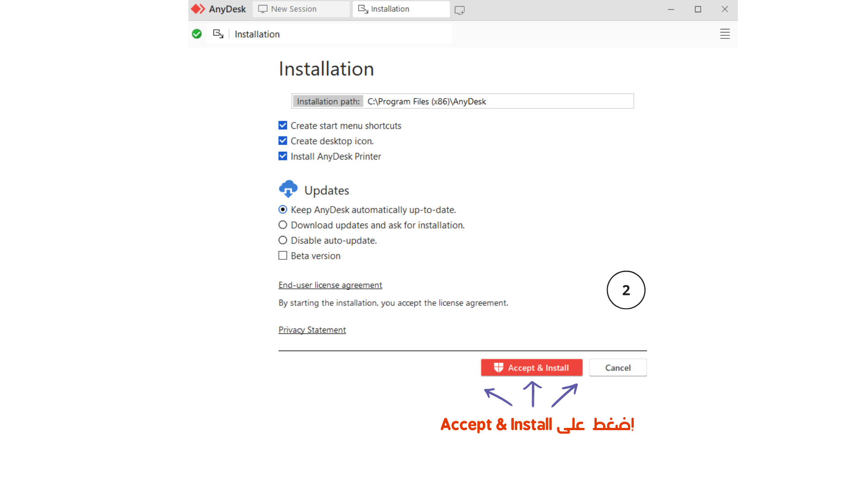Click the Updates cloud download icon
868x488 pixels.
point(288,189)
